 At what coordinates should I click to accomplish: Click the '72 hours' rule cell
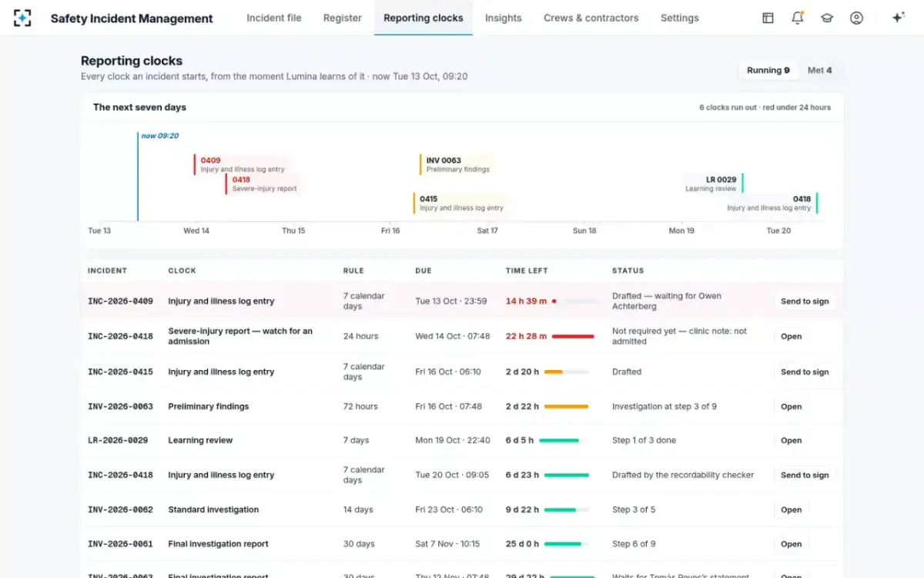360,407
